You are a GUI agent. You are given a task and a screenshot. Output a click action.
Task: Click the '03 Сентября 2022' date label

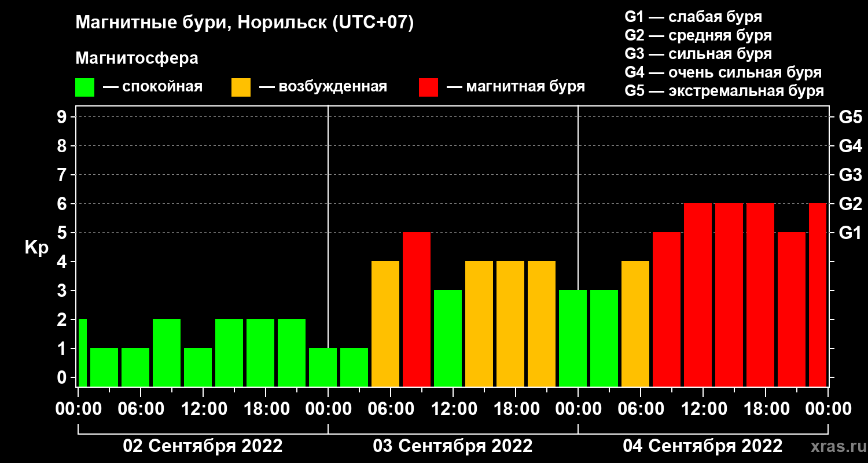(x=453, y=446)
